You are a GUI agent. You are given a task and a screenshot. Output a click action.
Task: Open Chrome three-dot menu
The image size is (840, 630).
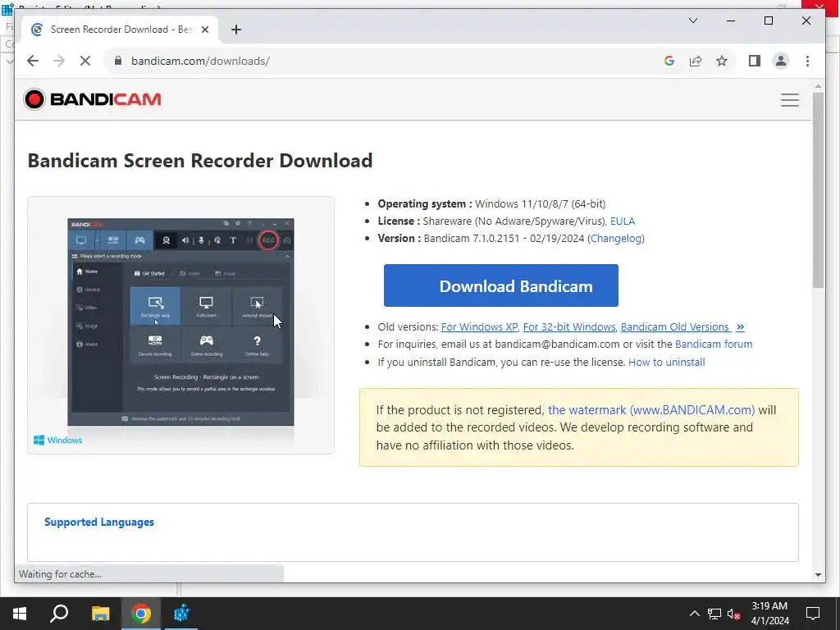click(x=807, y=61)
